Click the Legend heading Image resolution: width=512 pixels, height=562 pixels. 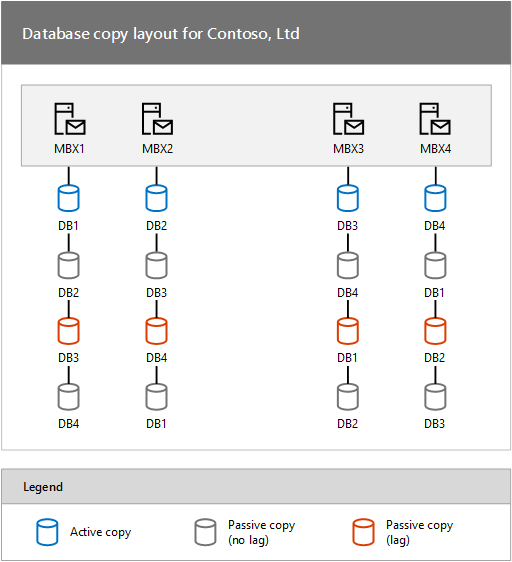(x=43, y=487)
